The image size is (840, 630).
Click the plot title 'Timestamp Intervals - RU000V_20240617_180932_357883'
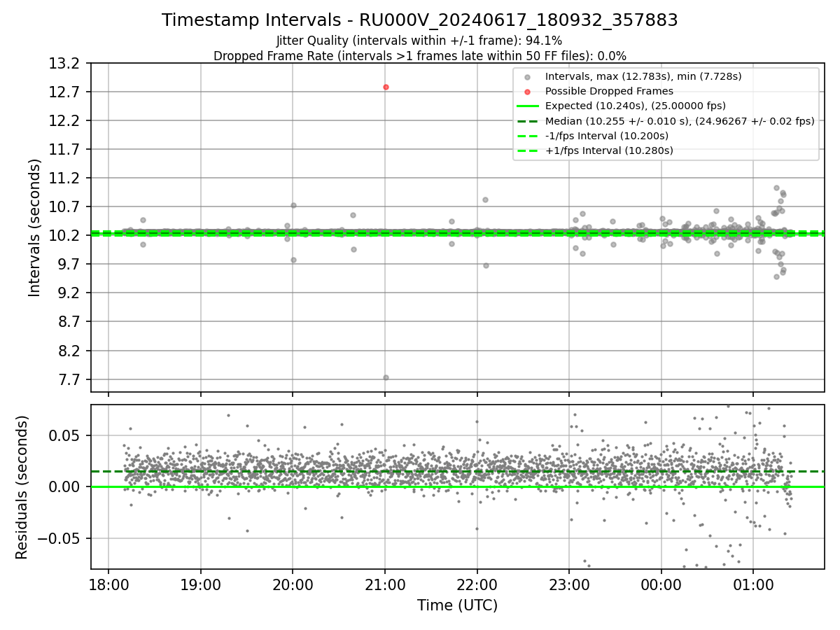click(420, 20)
